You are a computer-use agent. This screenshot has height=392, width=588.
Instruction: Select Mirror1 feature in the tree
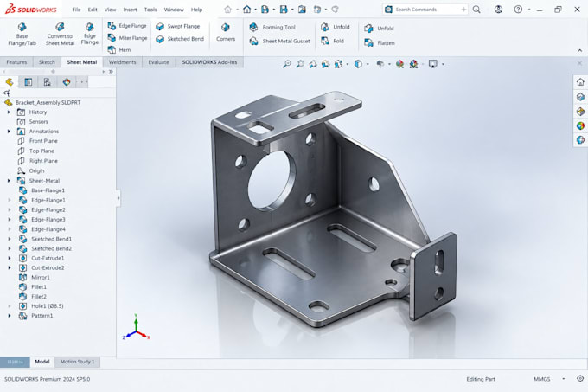point(34,277)
